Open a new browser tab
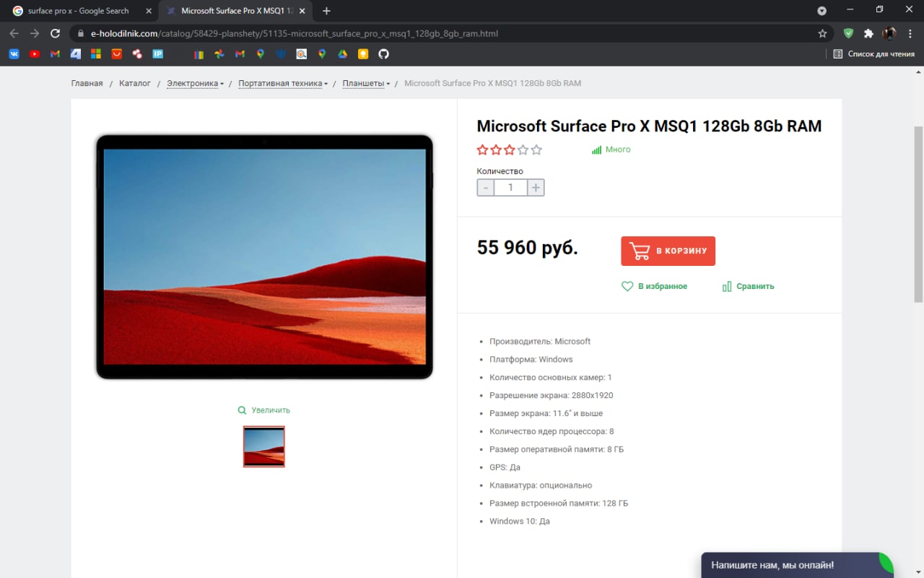Screen dimensions: 924x578 [x=326, y=11]
